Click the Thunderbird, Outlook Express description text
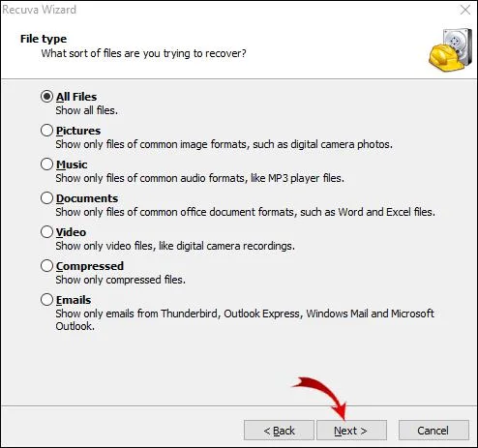This screenshot has height=448, width=478. pyautogui.click(x=245, y=319)
